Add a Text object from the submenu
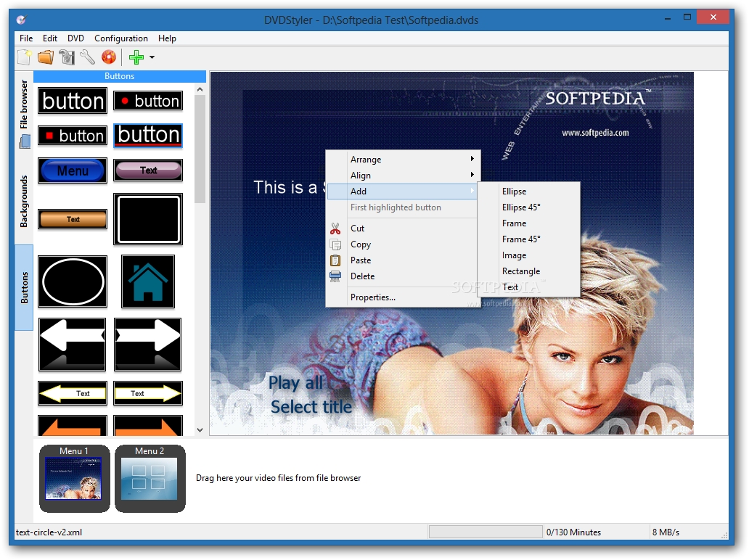The width and height of the screenshot is (749, 560). point(529,287)
